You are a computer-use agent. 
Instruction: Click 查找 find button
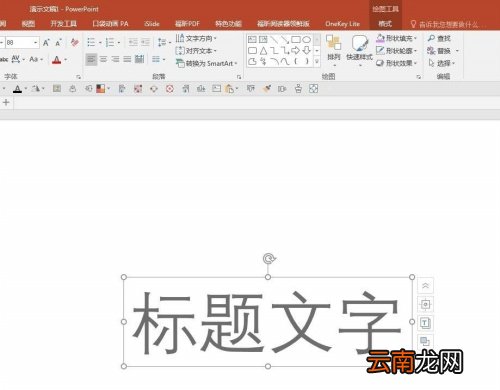point(439,38)
